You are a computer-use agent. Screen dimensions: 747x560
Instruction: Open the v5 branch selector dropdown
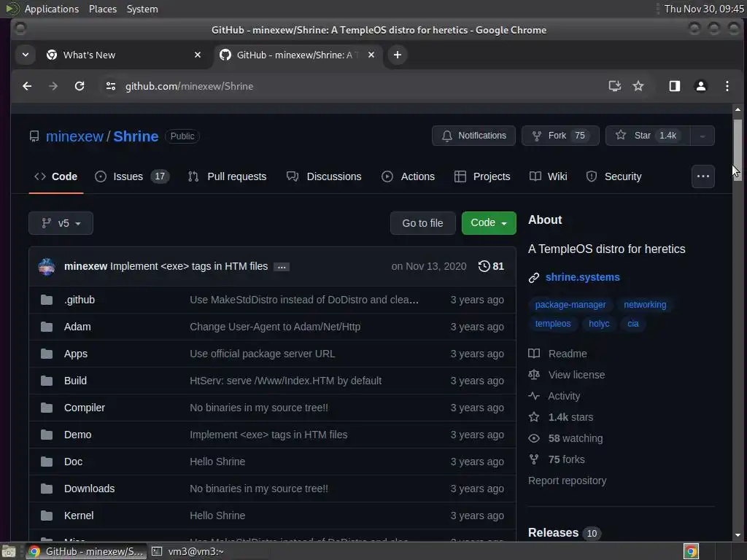pos(61,223)
